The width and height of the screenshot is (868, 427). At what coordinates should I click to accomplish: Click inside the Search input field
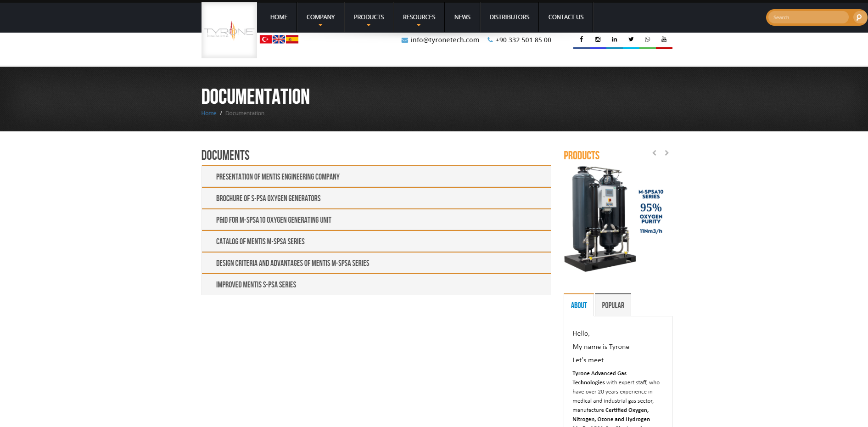(x=808, y=17)
